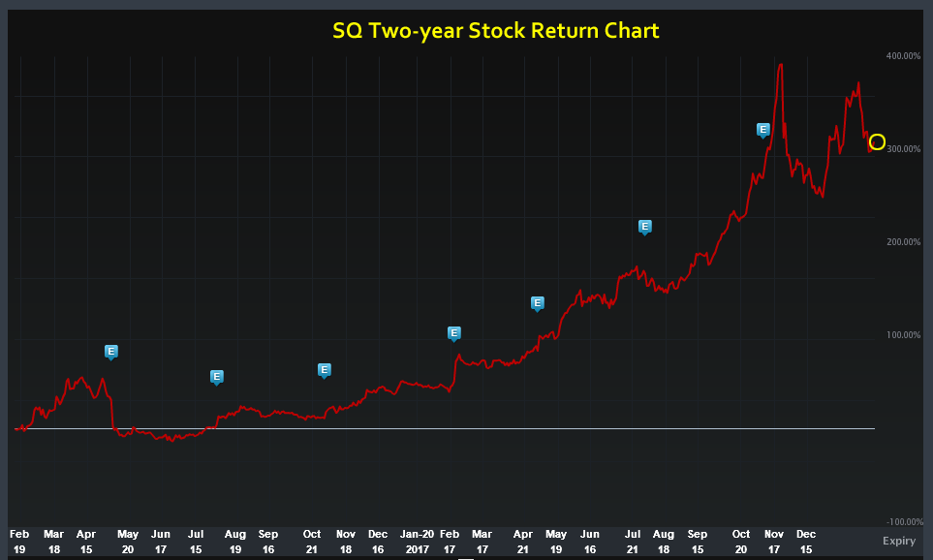Screen dimensions: 933x560
Task: Select the "Mar 18" date label
Action: pos(53,542)
